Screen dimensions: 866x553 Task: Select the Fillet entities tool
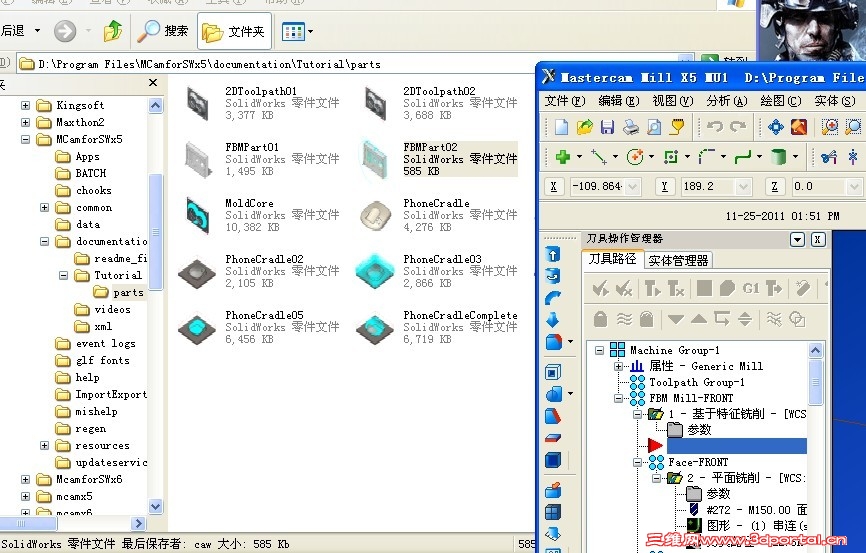pos(707,157)
